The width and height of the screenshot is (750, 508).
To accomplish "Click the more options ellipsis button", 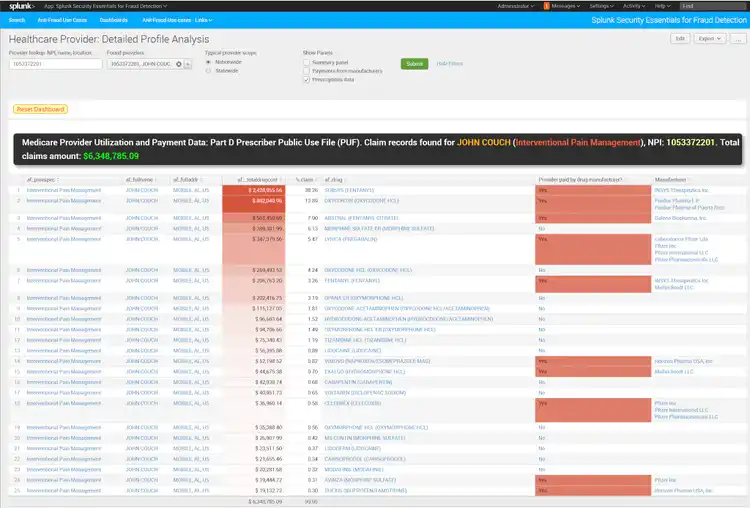I will tap(738, 38).
